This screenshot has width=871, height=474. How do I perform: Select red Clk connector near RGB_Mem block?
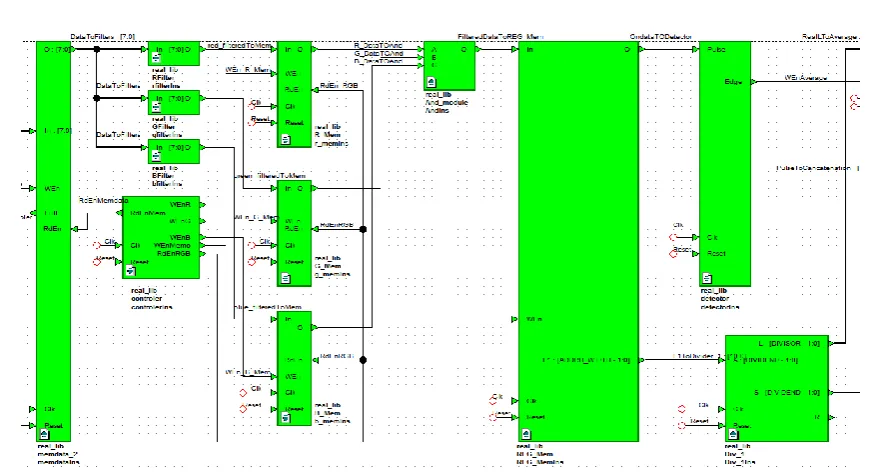[x=493, y=401]
